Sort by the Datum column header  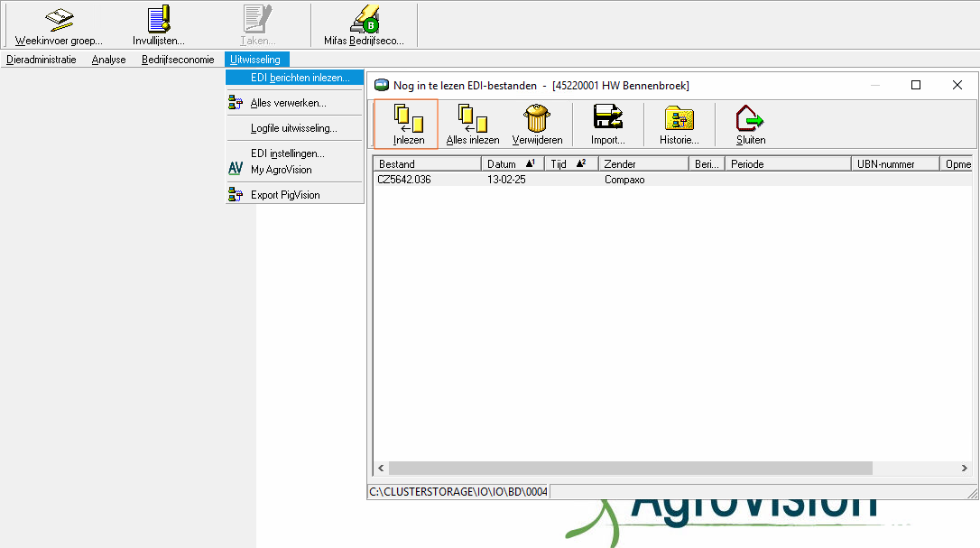click(513, 164)
